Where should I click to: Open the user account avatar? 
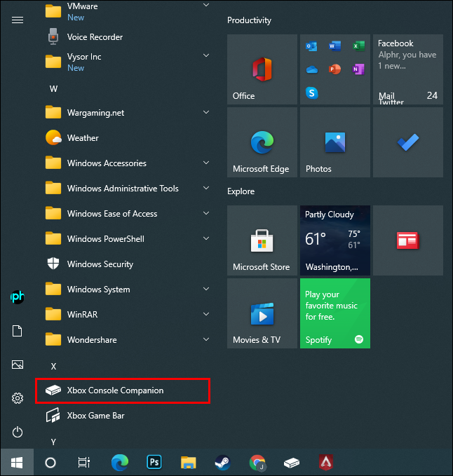coord(18,297)
